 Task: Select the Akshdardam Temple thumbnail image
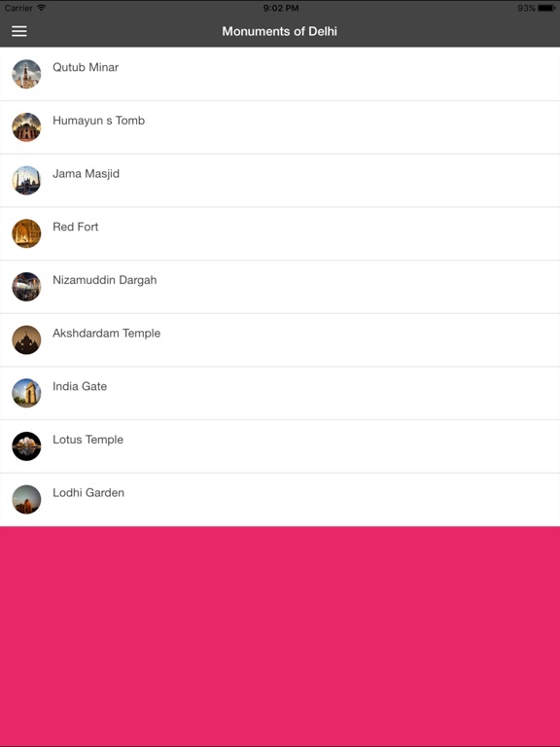tap(26, 339)
